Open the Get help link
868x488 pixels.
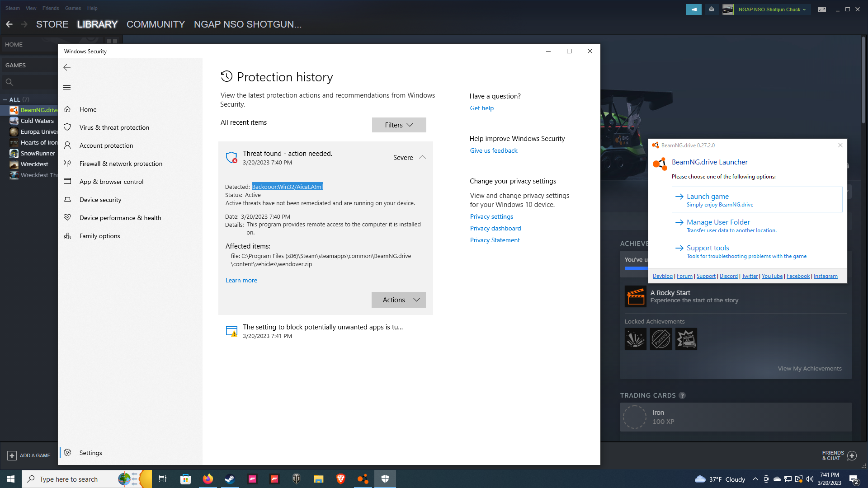482,108
